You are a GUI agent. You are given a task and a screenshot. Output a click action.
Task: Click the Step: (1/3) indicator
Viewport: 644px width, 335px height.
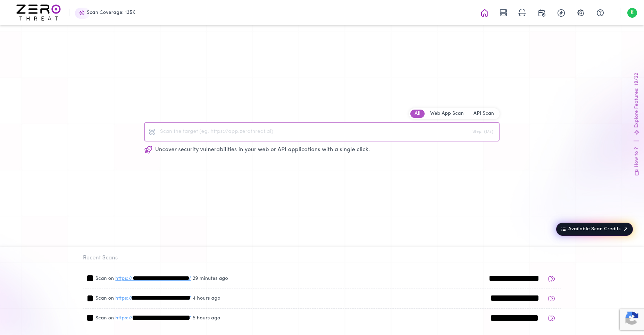click(x=483, y=132)
